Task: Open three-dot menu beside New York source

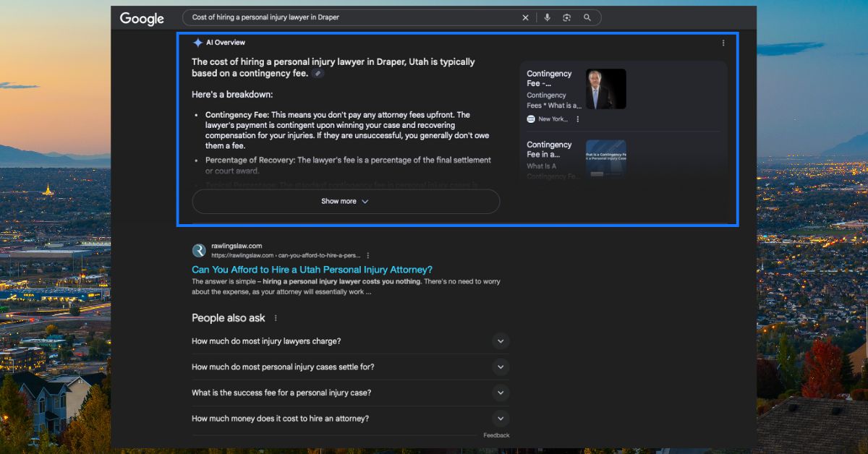Action: click(577, 119)
